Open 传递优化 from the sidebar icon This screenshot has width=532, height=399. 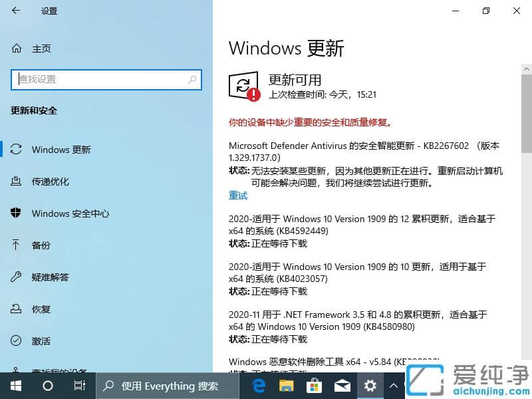pos(16,182)
